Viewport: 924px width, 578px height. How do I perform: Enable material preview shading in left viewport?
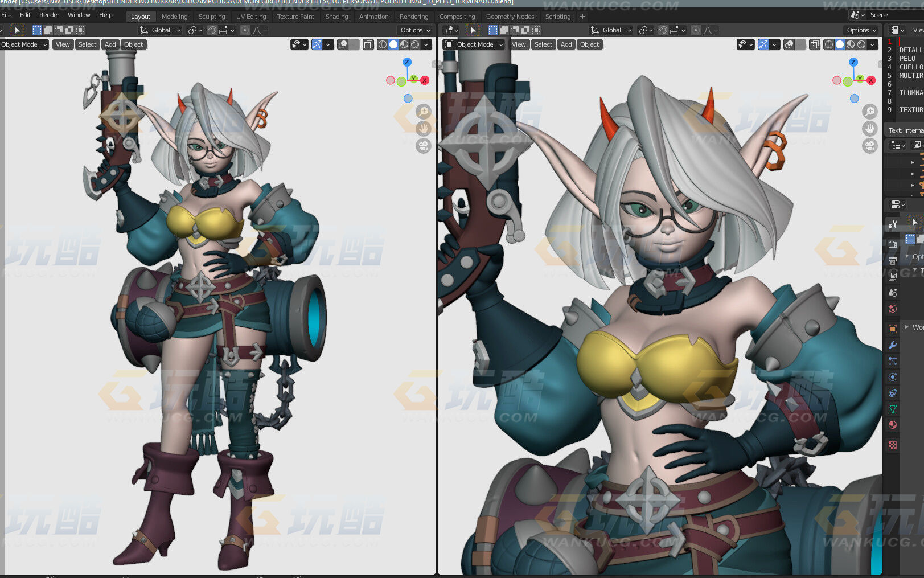[404, 44]
